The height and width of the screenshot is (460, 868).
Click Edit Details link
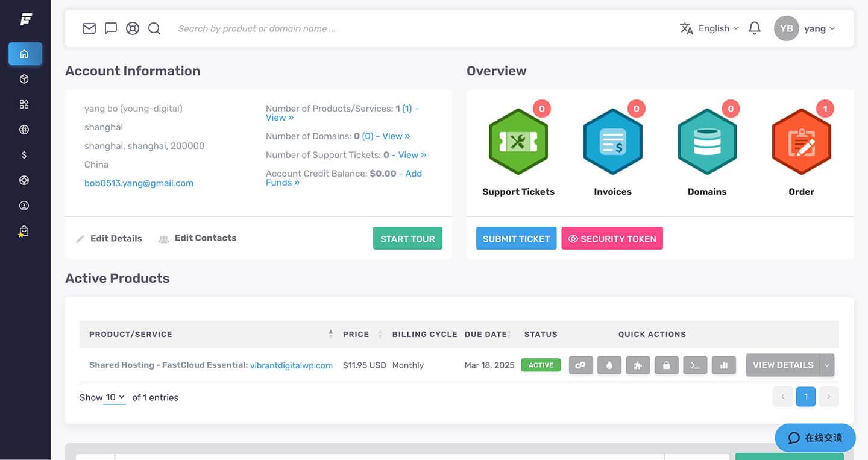109,238
